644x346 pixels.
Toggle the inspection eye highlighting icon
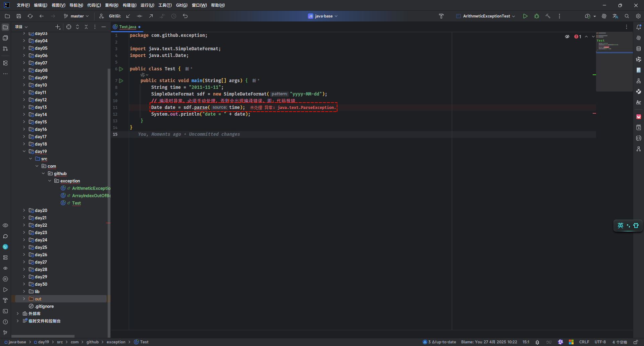click(567, 37)
